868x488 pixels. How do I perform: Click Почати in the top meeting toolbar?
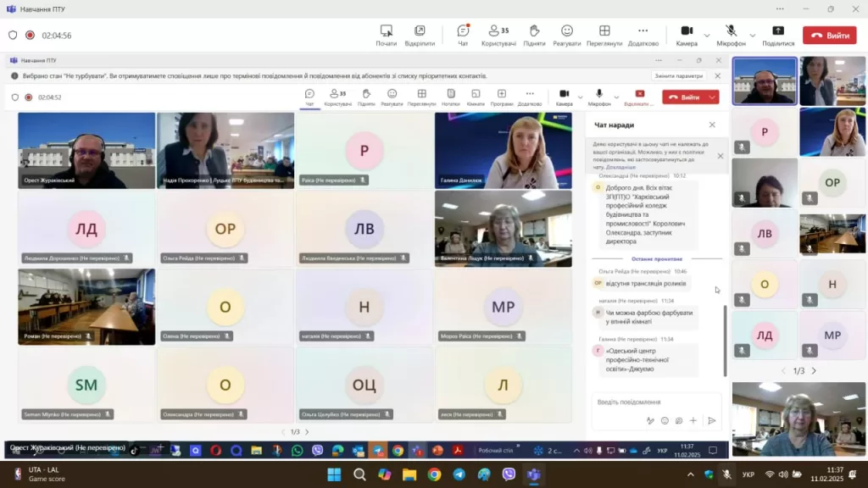point(386,35)
